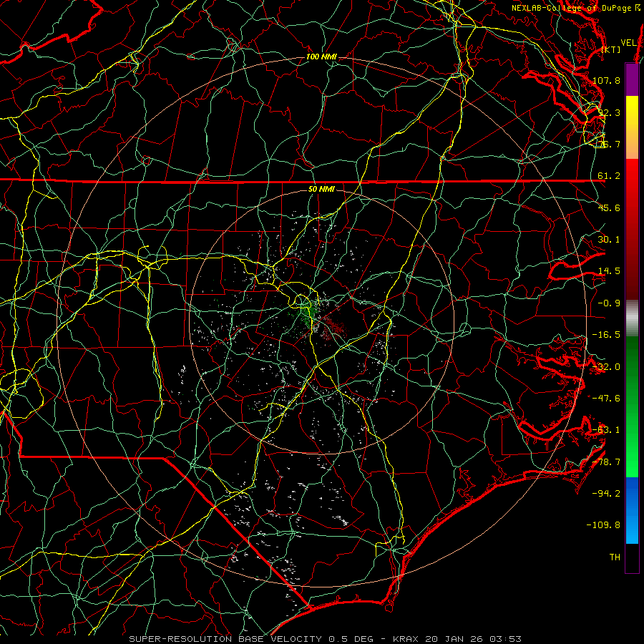Pick the gray zero-velocity segment of the color bar
644x644 pixels.
tap(632, 318)
